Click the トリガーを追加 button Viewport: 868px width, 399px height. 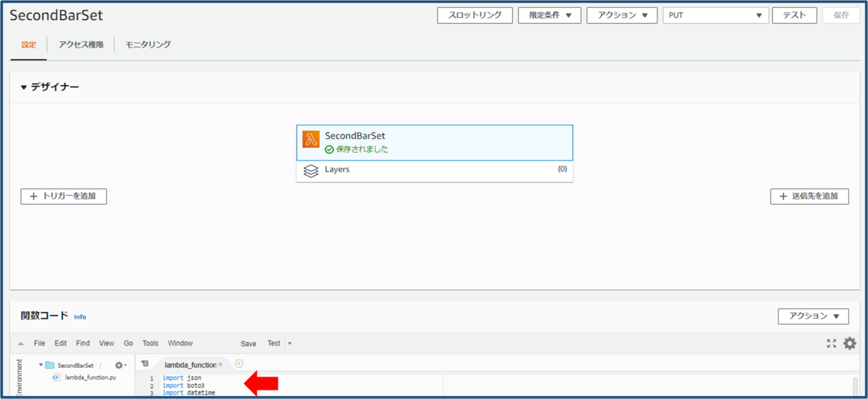coord(64,196)
